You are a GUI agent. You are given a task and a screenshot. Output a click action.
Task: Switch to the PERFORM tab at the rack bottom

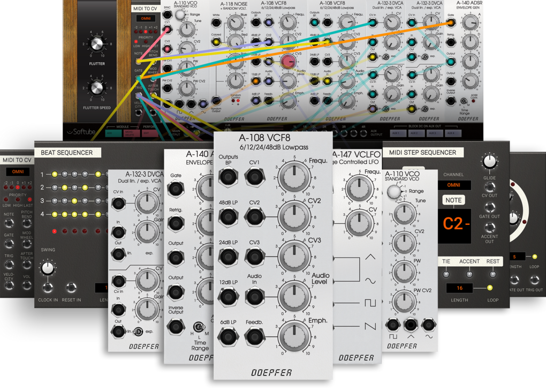pos(149,126)
